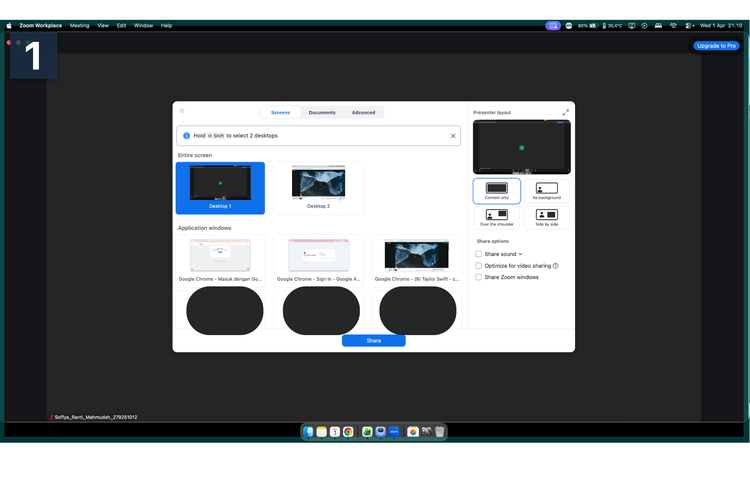Open the Edit menu
This screenshot has width=750, height=500.
pyautogui.click(x=121, y=26)
